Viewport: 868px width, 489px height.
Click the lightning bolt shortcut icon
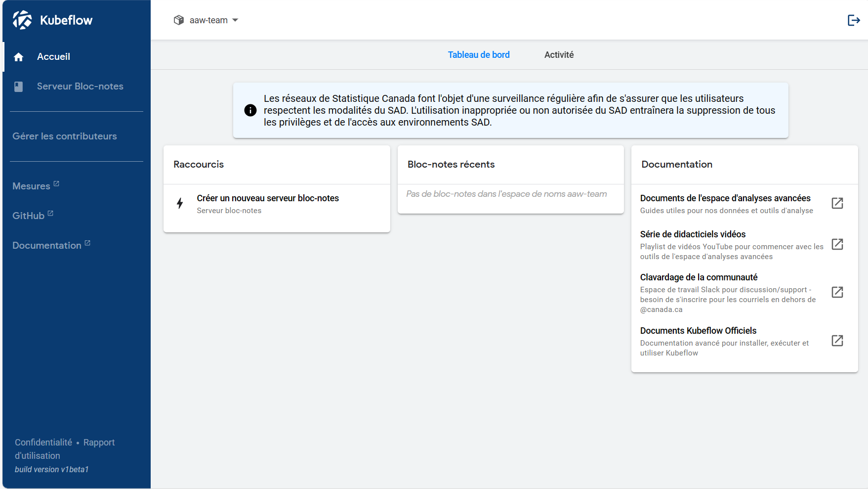[180, 203]
